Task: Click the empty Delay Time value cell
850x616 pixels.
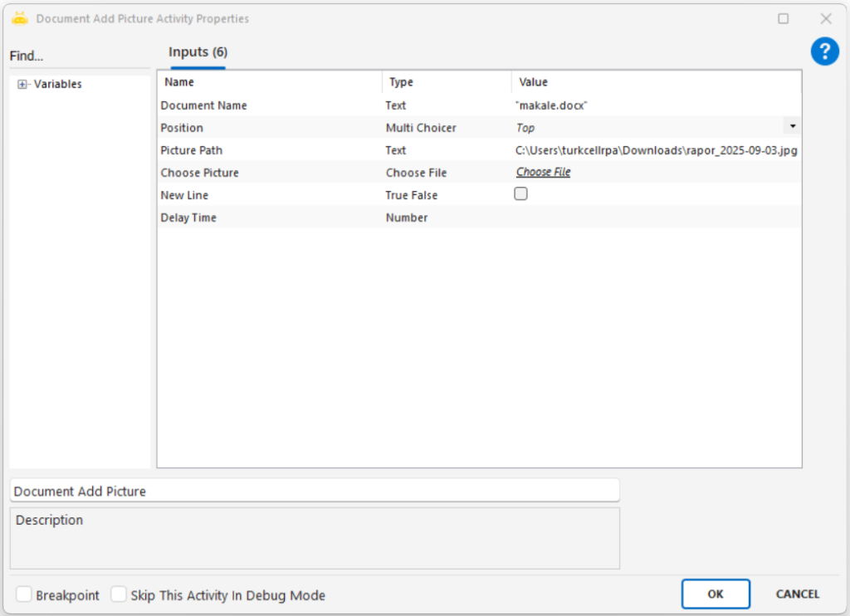Action: pyautogui.click(x=656, y=218)
